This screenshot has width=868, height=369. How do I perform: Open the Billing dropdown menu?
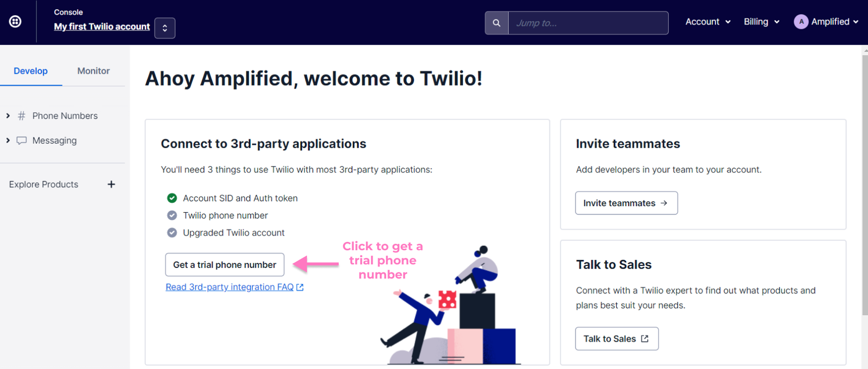pos(761,22)
